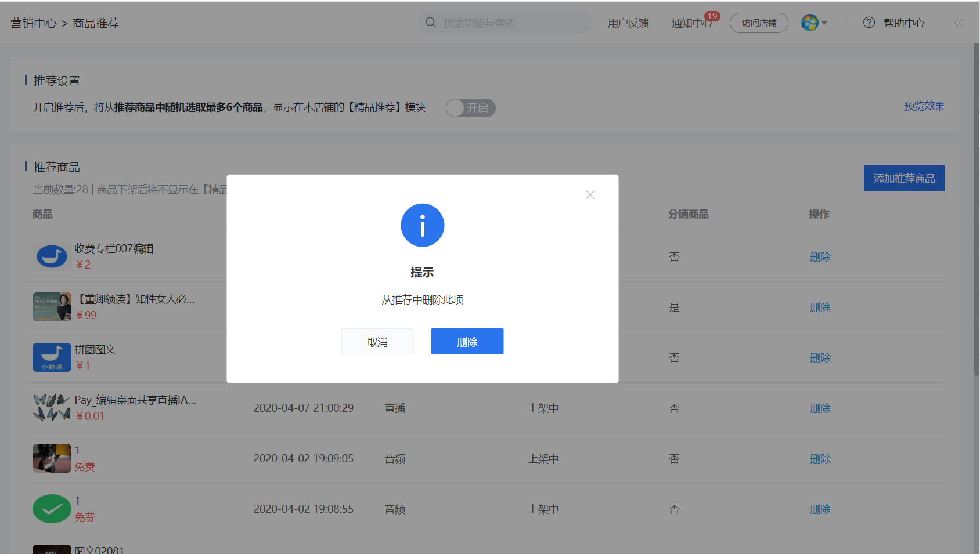Open the notification badge showing 19
This screenshot has width=980, height=554.
[x=712, y=16]
